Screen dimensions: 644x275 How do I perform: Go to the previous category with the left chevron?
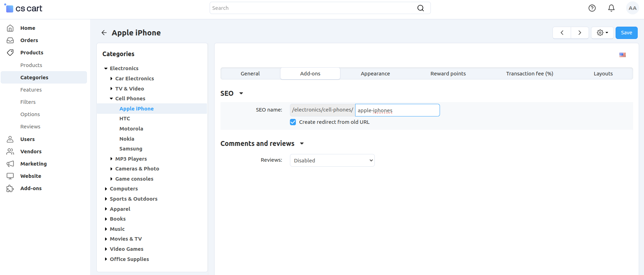tap(562, 33)
